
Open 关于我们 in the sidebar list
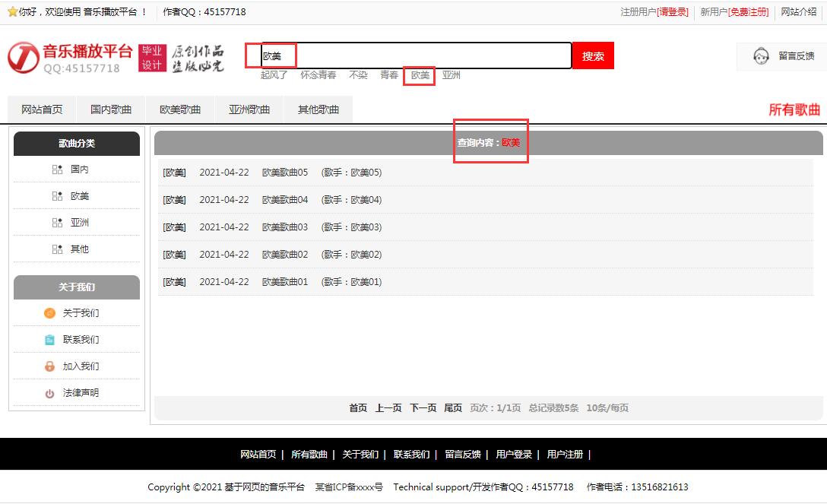(x=81, y=313)
